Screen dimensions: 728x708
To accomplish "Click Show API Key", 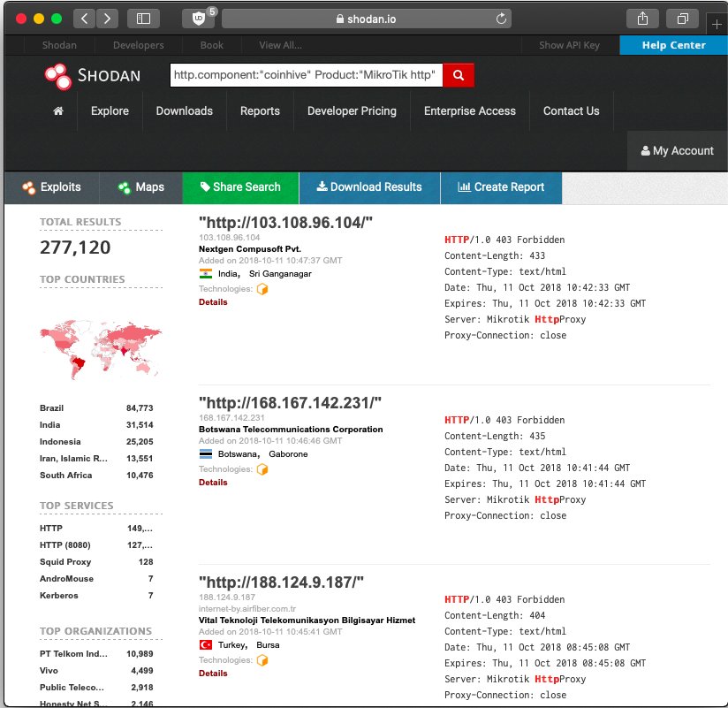I will point(569,45).
